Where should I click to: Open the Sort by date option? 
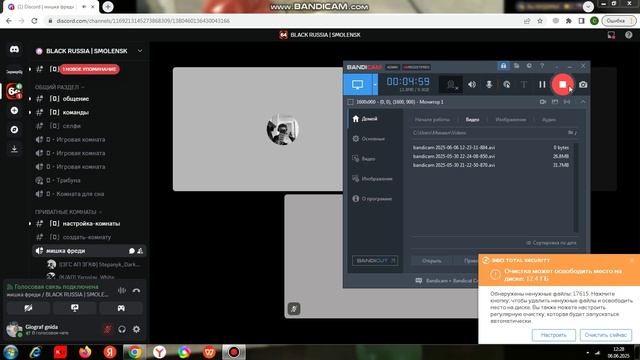[x=551, y=243]
